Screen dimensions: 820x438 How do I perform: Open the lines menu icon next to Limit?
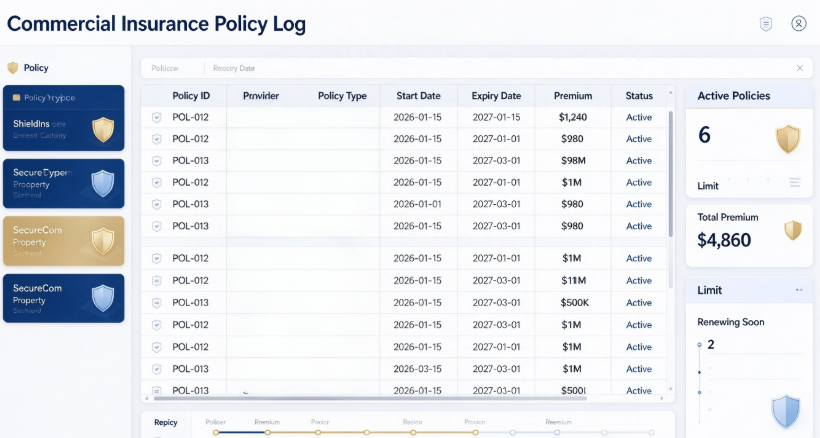[x=795, y=182]
